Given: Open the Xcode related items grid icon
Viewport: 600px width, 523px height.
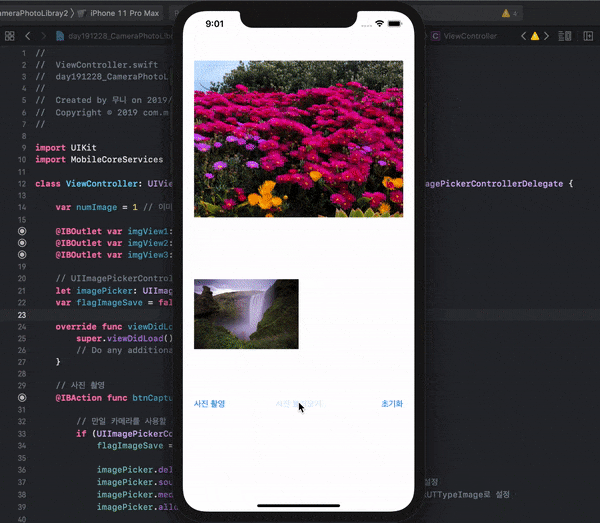Looking at the screenshot, I should click(10, 36).
